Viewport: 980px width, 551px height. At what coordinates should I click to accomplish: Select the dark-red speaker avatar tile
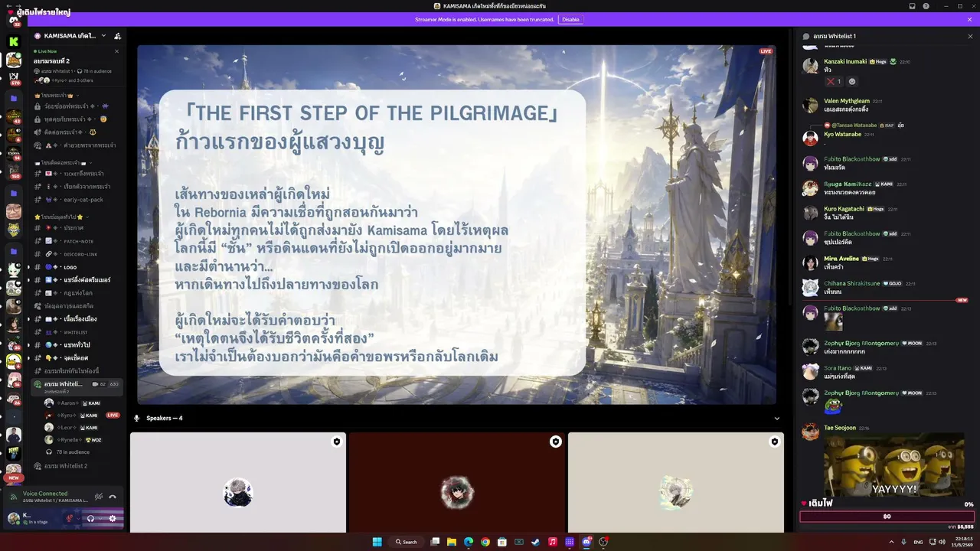point(457,492)
